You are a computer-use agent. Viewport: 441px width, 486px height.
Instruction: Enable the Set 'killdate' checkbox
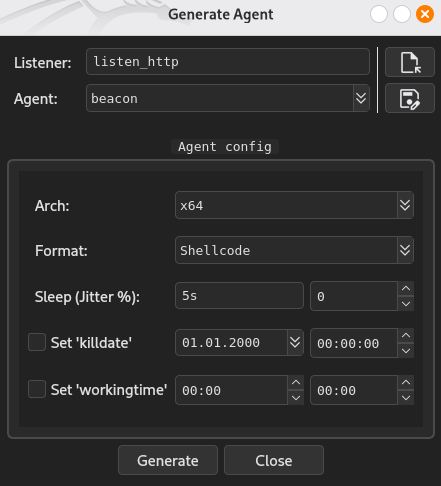pos(37,342)
